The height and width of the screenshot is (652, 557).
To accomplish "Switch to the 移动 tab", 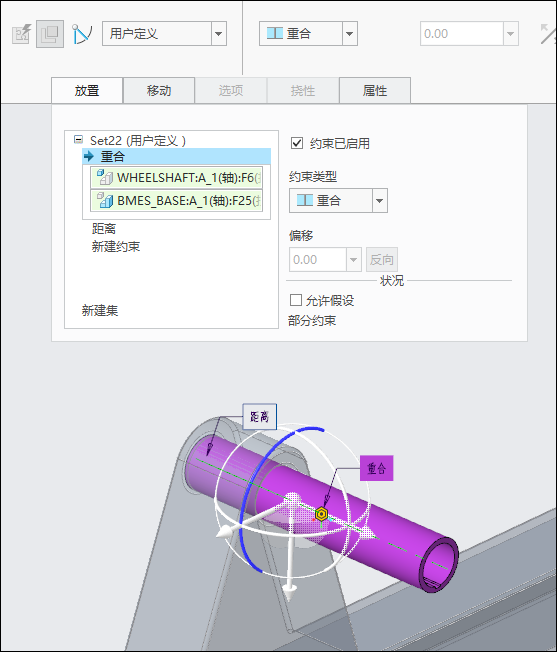I will point(159,90).
